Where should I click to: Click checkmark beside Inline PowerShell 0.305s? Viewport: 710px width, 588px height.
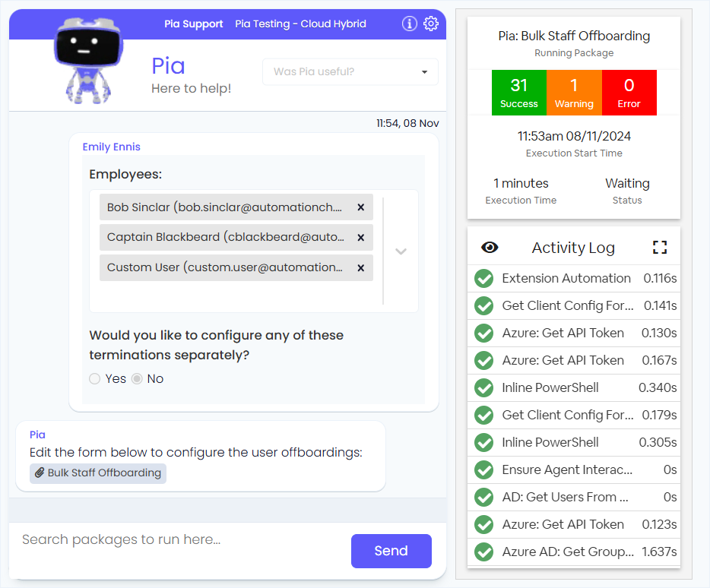[x=484, y=443]
